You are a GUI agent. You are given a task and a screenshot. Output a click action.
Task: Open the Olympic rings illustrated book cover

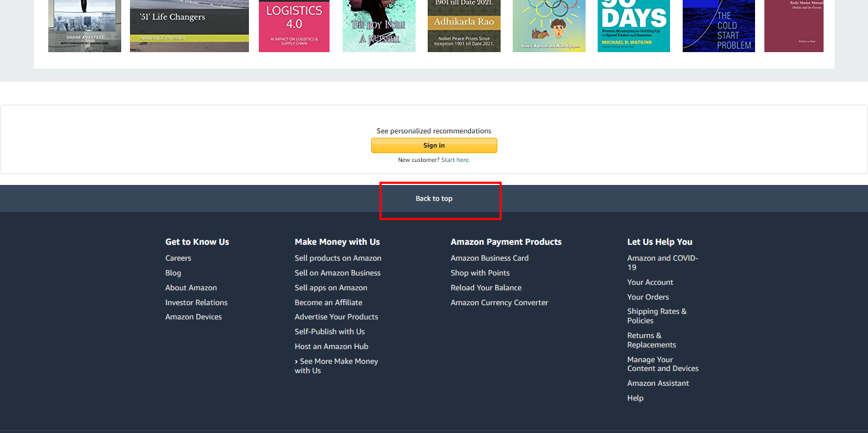pos(549,26)
